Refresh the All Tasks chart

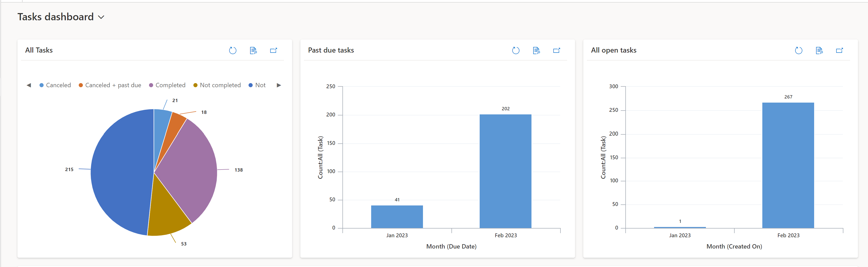[232, 51]
